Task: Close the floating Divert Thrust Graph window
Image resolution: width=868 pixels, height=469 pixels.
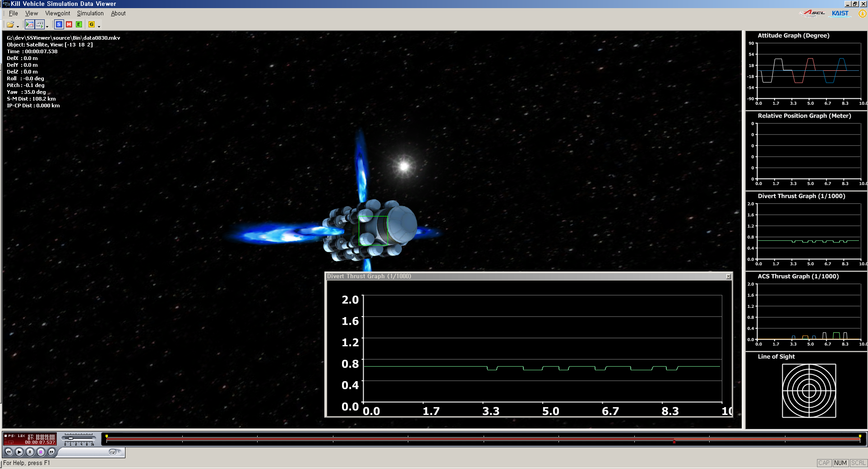Action: [728, 276]
